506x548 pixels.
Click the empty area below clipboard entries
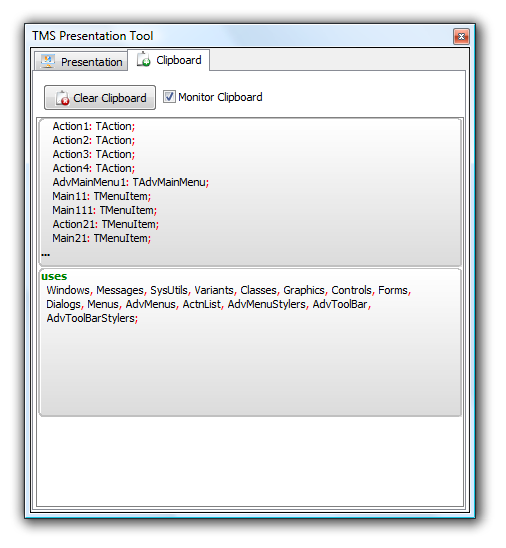250,461
